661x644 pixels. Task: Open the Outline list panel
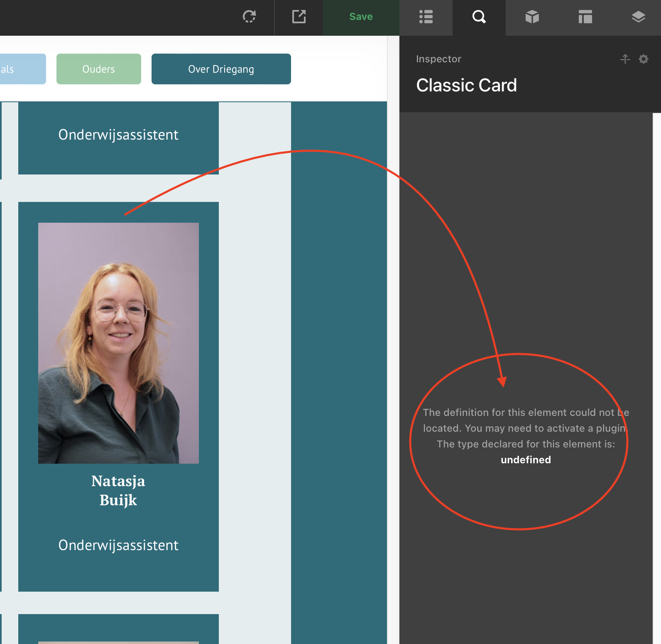tap(426, 17)
